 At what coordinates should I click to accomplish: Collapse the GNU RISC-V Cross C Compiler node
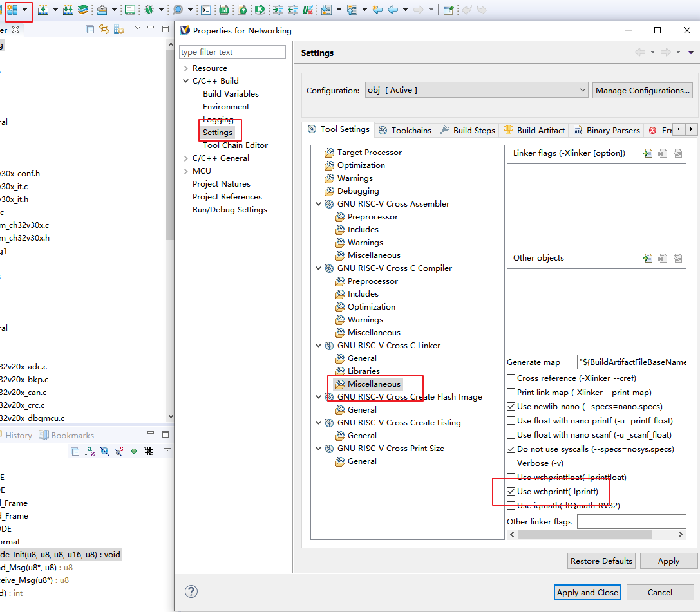[x=318, y=268]
